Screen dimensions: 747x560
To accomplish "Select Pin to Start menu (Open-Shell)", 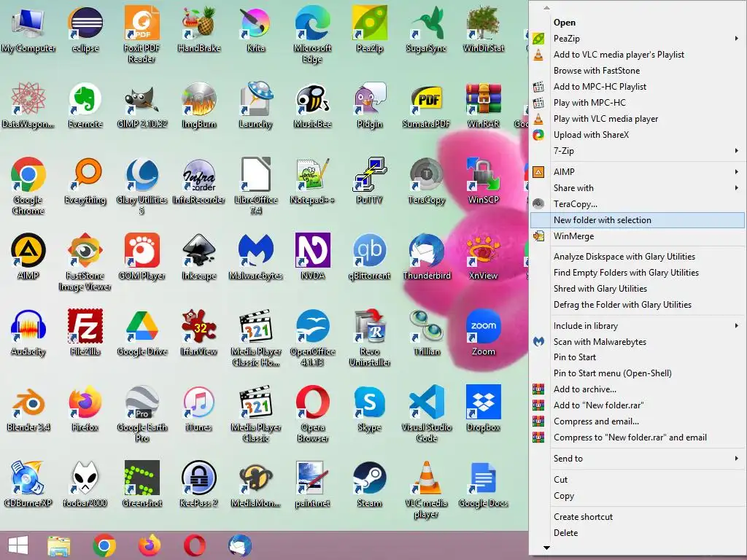I will pos(638,373).
